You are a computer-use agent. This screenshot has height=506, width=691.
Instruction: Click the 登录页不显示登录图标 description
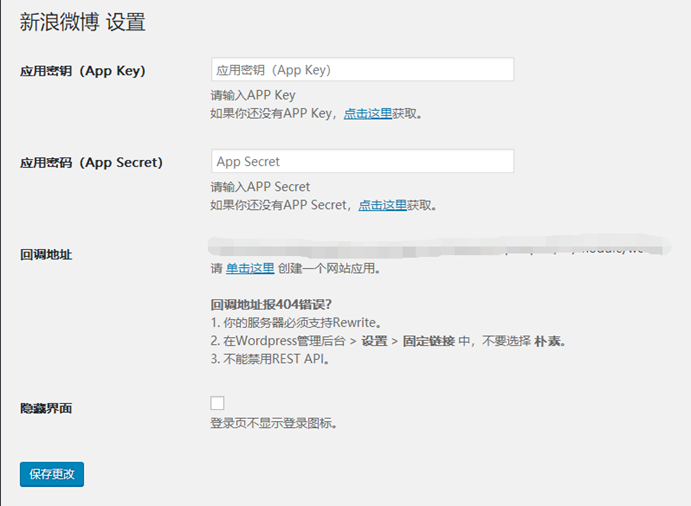[274, 424]
